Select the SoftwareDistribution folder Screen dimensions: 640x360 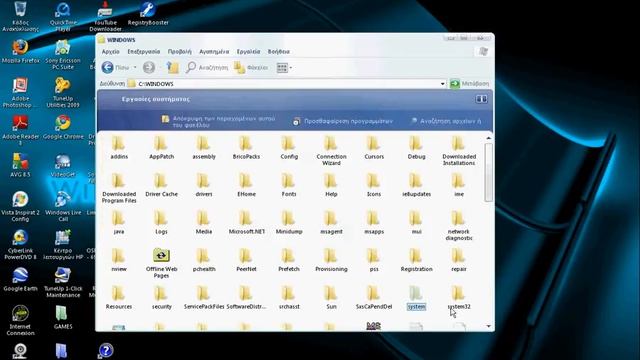[x=246, y=298]
